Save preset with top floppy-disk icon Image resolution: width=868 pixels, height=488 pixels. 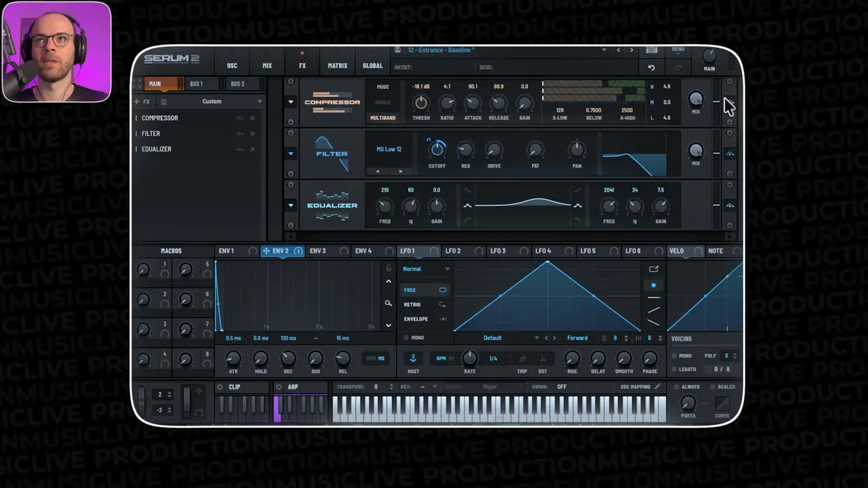(398, 50)
